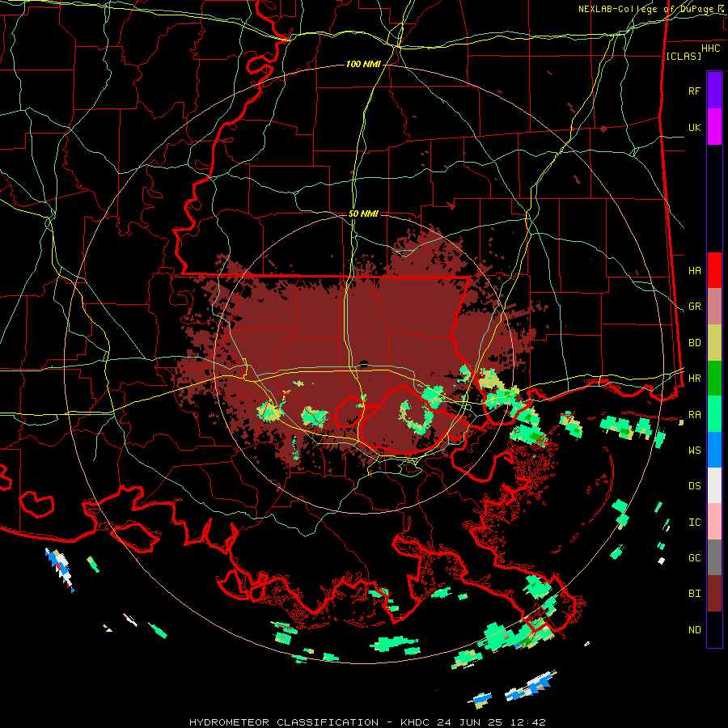Viewport: 728px width, 728px height.
Task: Click the RF purple legend swatch
Action: click(714, 91)
